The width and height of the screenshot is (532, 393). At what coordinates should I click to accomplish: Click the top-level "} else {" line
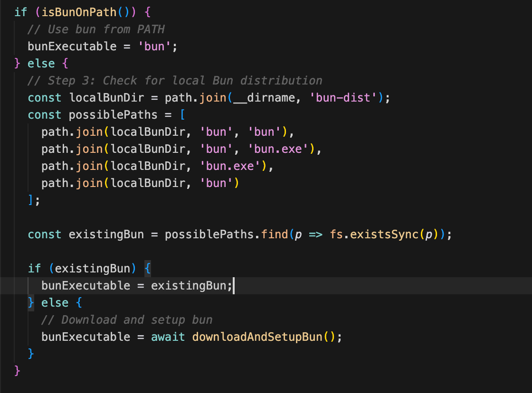tap(41, 64)
